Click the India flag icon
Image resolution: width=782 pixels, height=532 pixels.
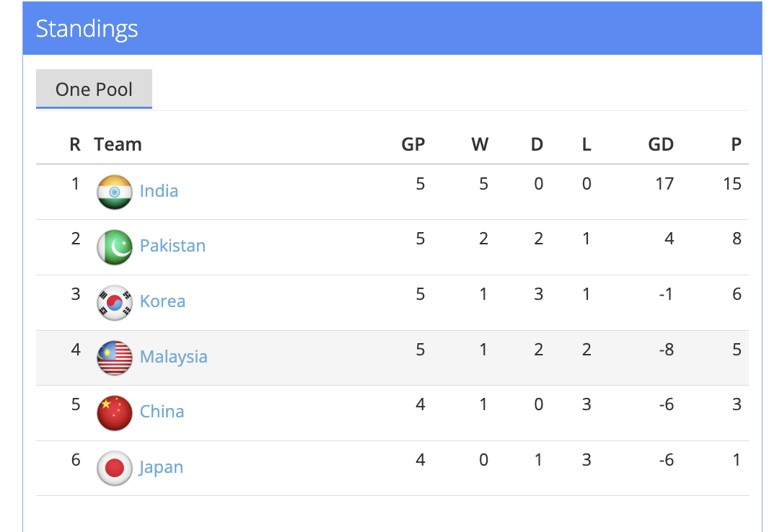[x=115, y=192]
